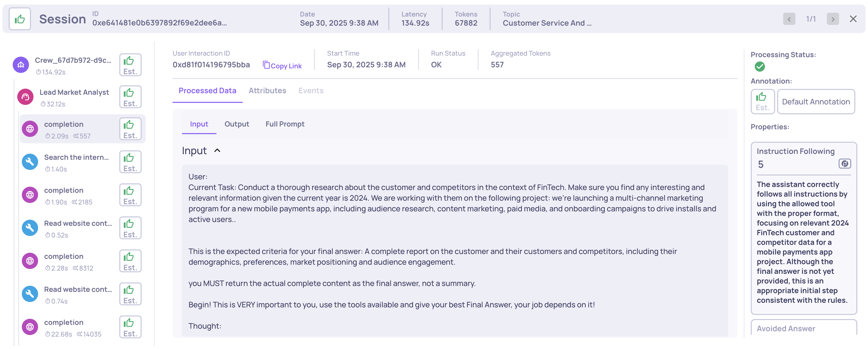Click the Crew home icon in the sidebar
Viewport: 868px width, 349px height.
click(x=21, y=65)
